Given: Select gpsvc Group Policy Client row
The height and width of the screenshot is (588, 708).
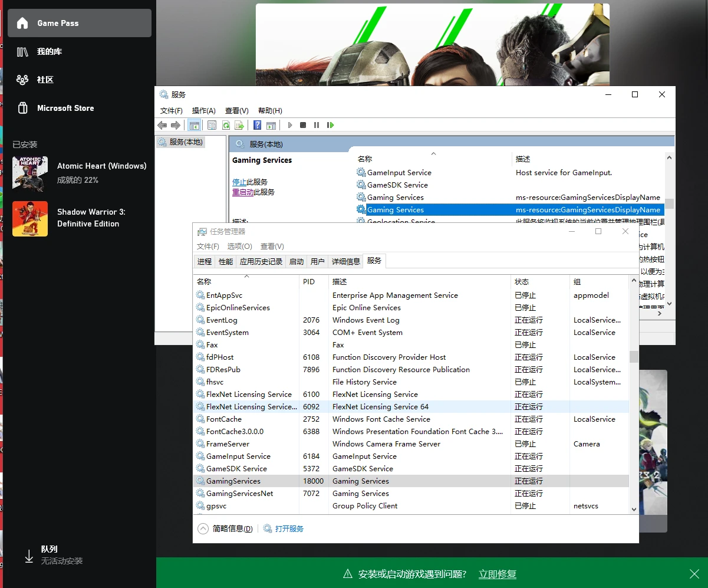Looking at the screenshot, I should click(x=411, y=505).
